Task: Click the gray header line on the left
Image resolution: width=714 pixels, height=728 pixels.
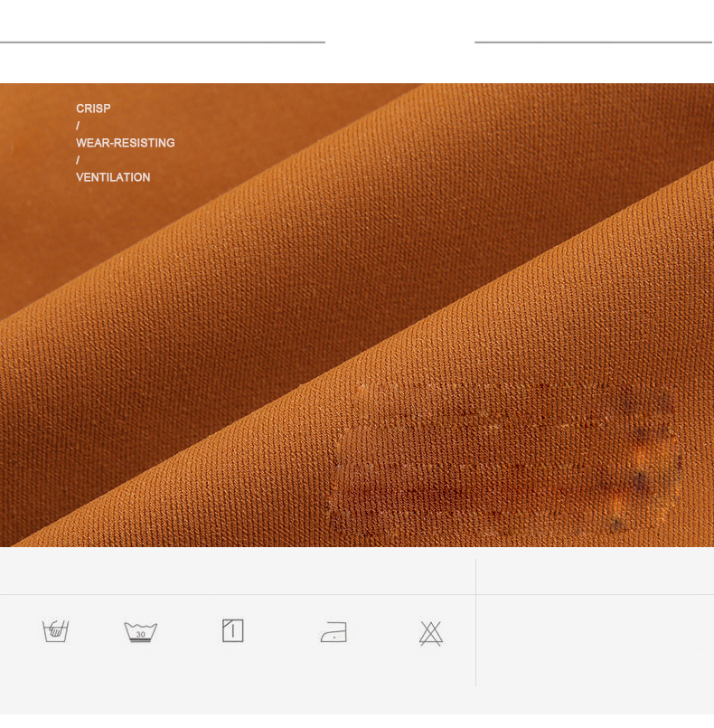Action: tap(163, 42)
